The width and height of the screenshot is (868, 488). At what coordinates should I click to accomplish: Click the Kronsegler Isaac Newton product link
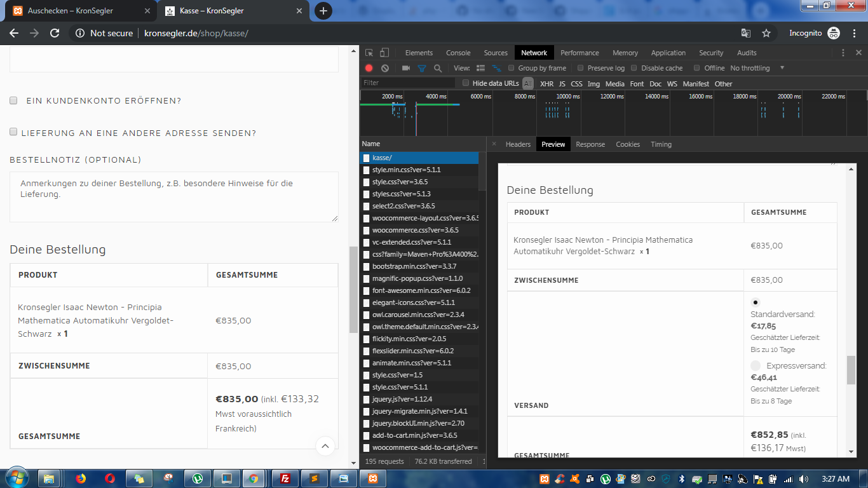tap(95, 320)
